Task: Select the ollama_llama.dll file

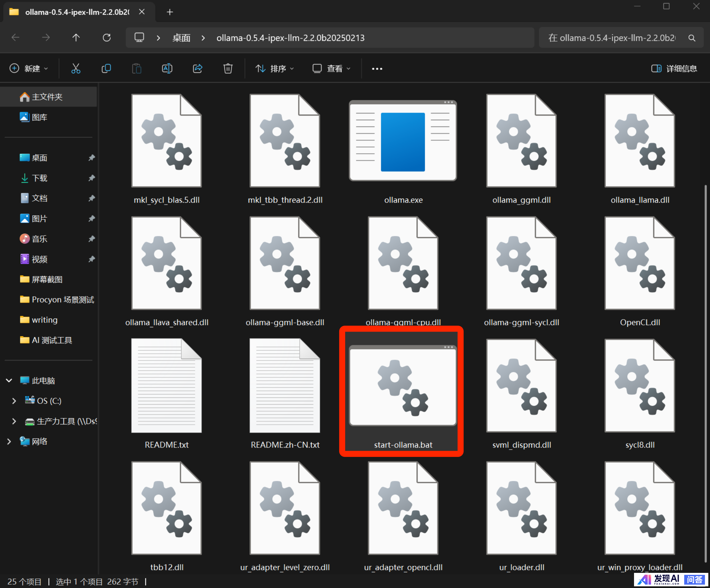Action: click(640, 150)
